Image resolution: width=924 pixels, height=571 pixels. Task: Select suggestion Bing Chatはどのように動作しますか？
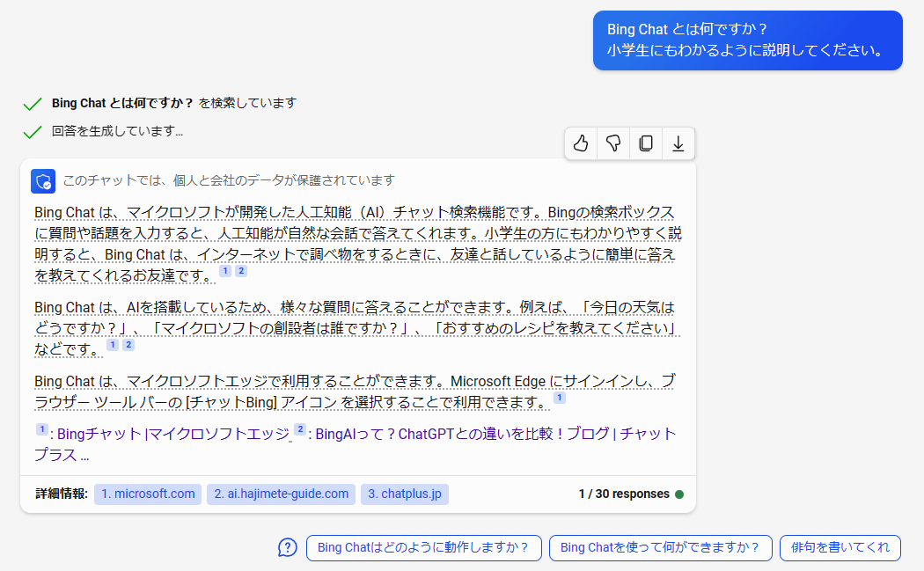point(423,547)
